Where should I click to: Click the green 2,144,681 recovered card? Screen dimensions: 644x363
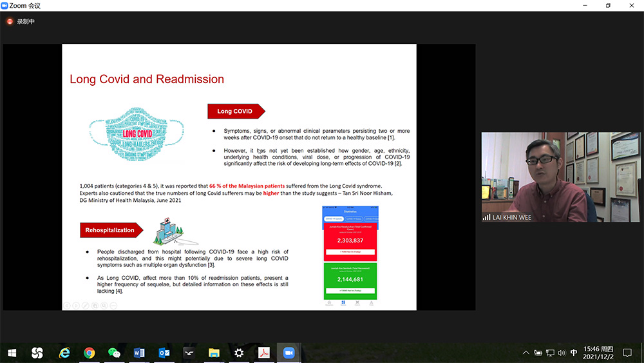pyautogui.click(x=350, y=281)
